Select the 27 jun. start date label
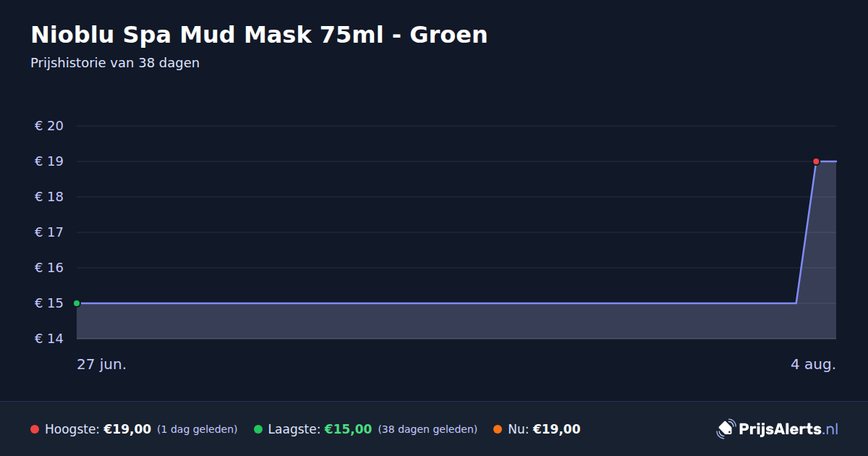This screenshot has height=456, width=868. (102, 364)
